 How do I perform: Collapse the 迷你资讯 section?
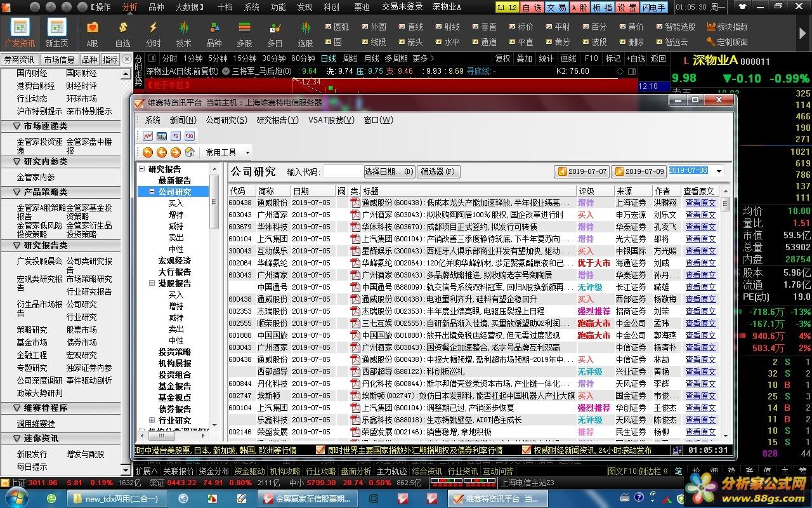click(x=18, y=439)
